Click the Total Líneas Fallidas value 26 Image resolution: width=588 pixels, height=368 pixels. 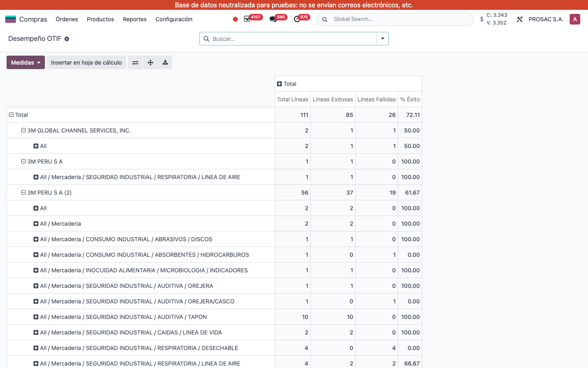pos(376,115)
